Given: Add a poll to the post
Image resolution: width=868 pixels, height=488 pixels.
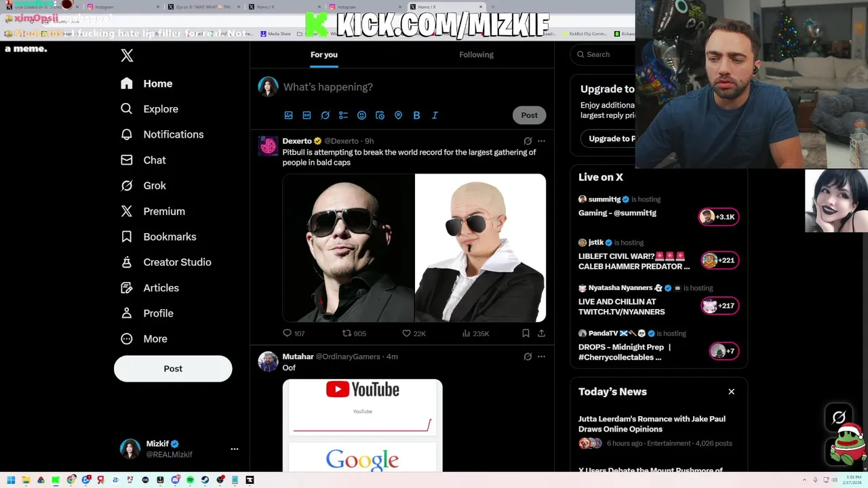Looking at the screenshot, I should click(343, 115).
